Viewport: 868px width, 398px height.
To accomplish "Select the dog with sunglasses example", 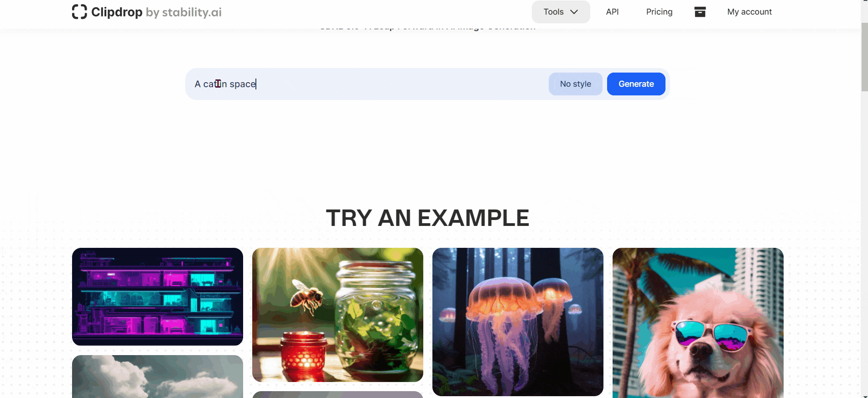I will tap(698, 323).
